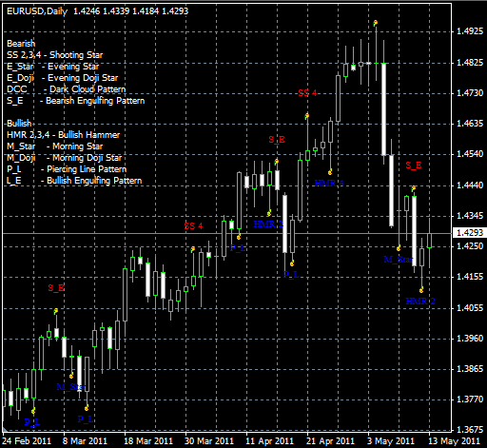Viewport: 487px width, 448px height.
Task: Click the EURUSD,Daily chart title text
Action: [37, 11]
